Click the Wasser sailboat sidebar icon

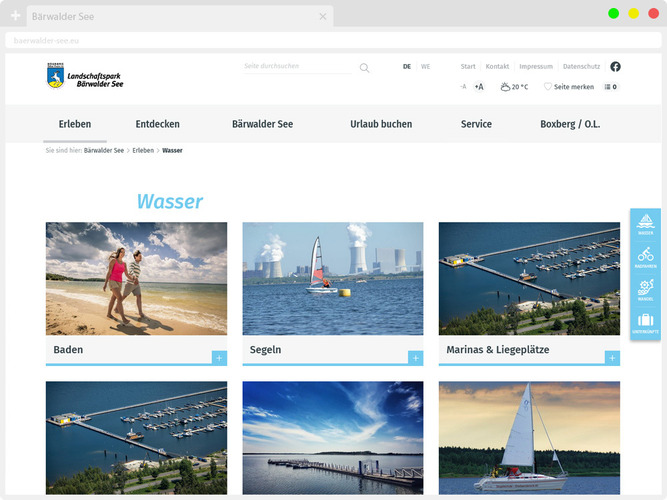(645, 225)
